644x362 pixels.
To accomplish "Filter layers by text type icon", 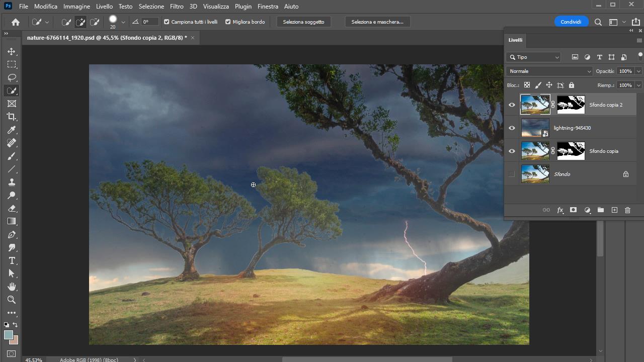I will click(x=599, y=57).
